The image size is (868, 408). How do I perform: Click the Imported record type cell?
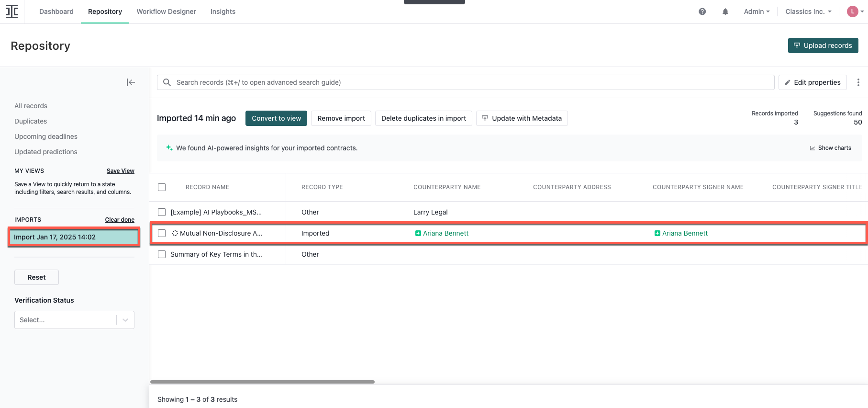[x=315, y=233]
